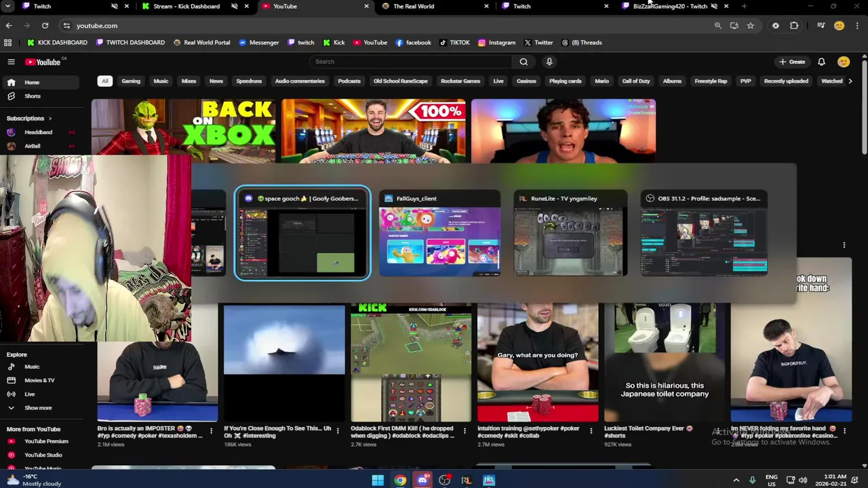Open the Messenger bookmark
This screenshot has height=488, width=868.
pyautogui.click(x=259, y=43)
